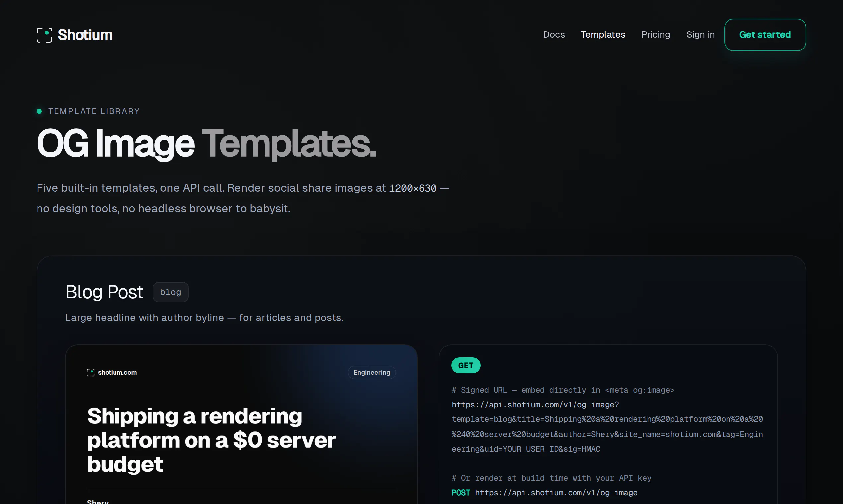Open the blog template preview headline
This screenshot has height=504, width=843.
tap(211, 440)
